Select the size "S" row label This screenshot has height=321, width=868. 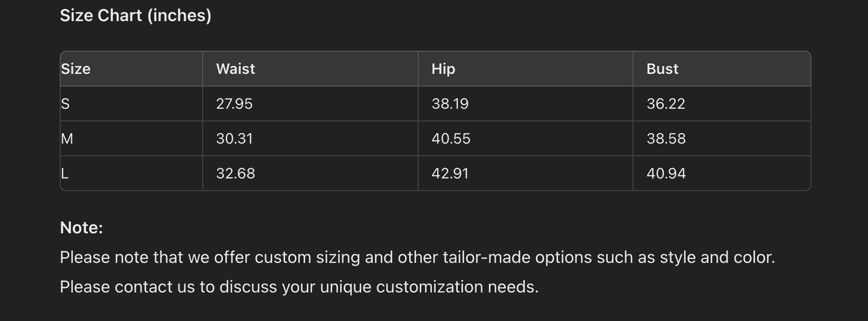tap(65, 104)
